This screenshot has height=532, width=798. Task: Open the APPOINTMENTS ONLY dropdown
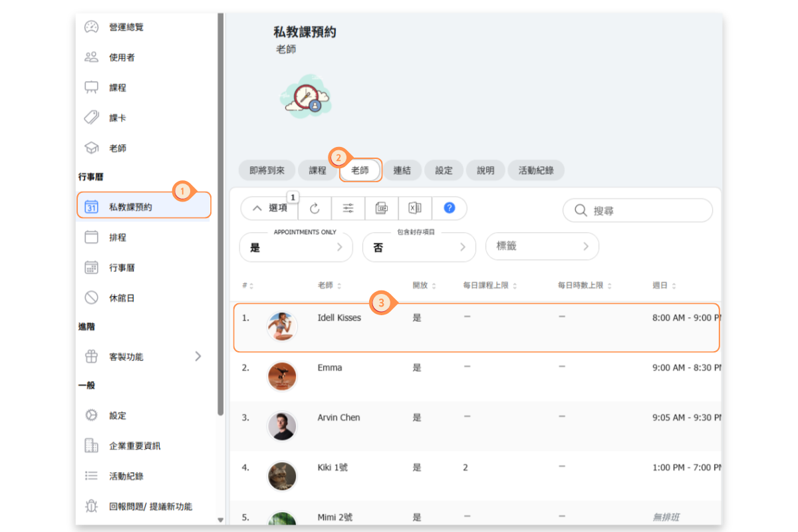point(296,247)
